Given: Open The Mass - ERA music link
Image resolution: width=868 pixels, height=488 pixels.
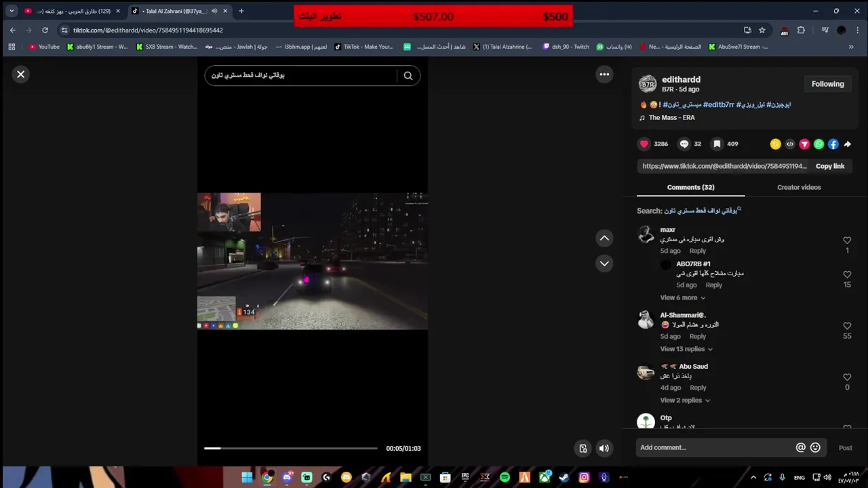Looking at the screenshot, I should tap(671, 117).
